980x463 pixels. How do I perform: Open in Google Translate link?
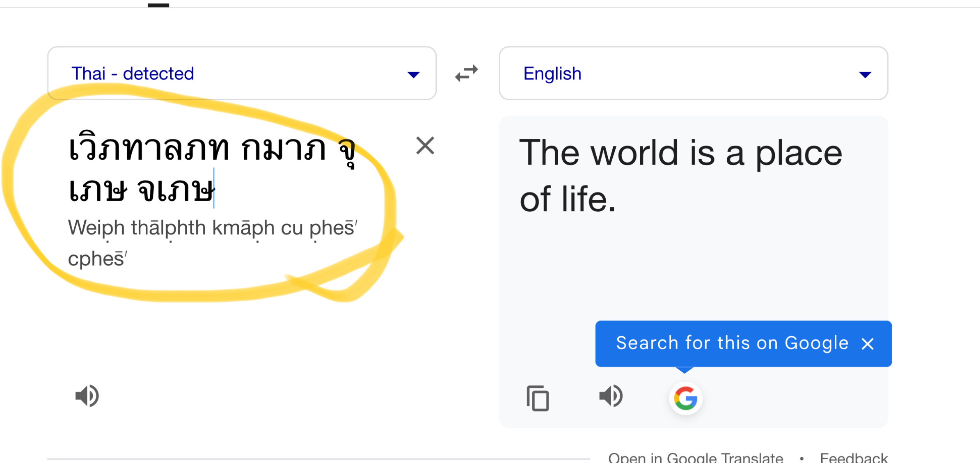(696, 457)
